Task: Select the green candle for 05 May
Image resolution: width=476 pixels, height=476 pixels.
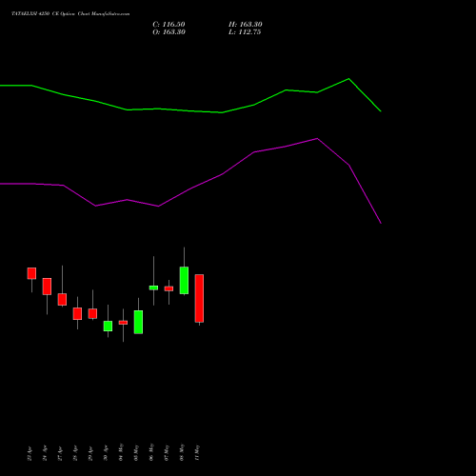Action: tap(138, 322)
